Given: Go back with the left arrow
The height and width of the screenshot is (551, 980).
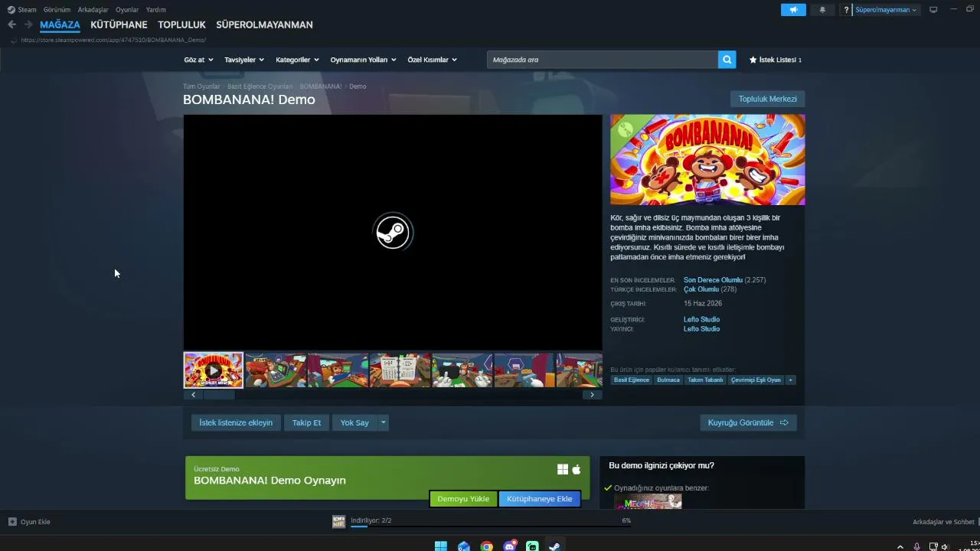Looking at the screenshot, I should (x=11, y=24).
